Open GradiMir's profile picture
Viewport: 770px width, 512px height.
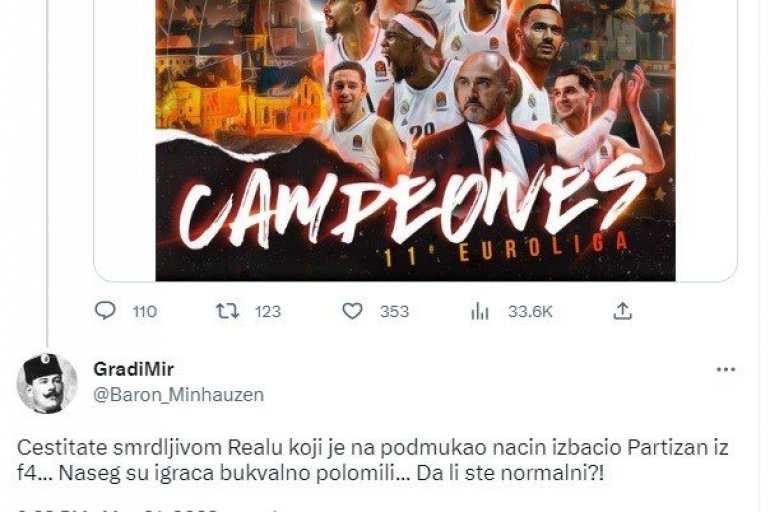coord(47,383)
